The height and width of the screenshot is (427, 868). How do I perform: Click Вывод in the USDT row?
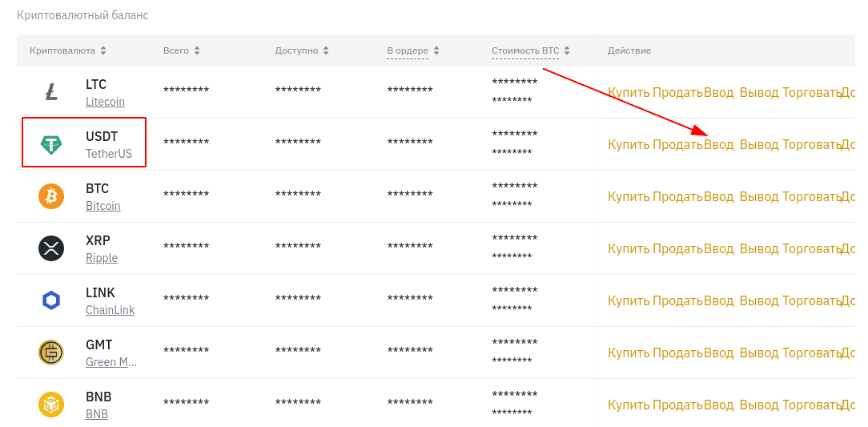(759, 144)
